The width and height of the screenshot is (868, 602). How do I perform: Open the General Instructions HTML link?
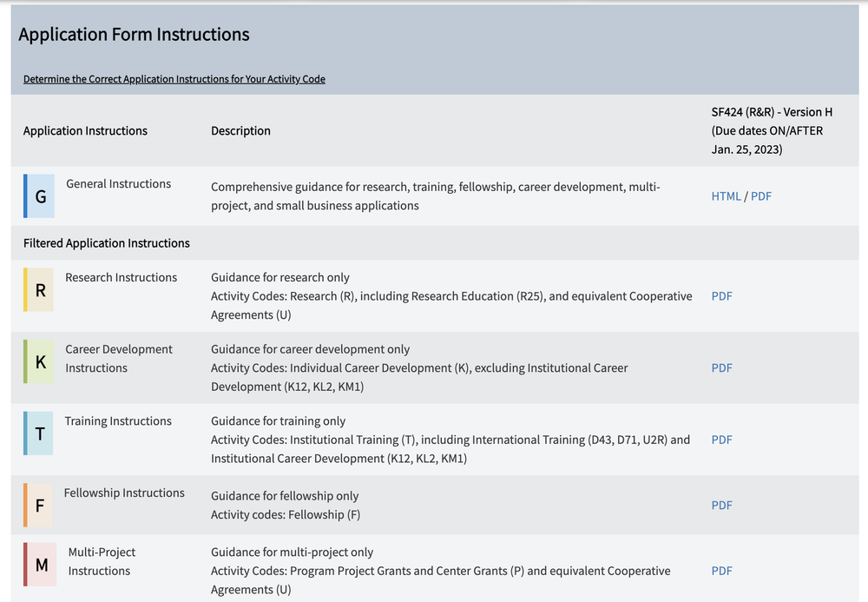[726, 196]
